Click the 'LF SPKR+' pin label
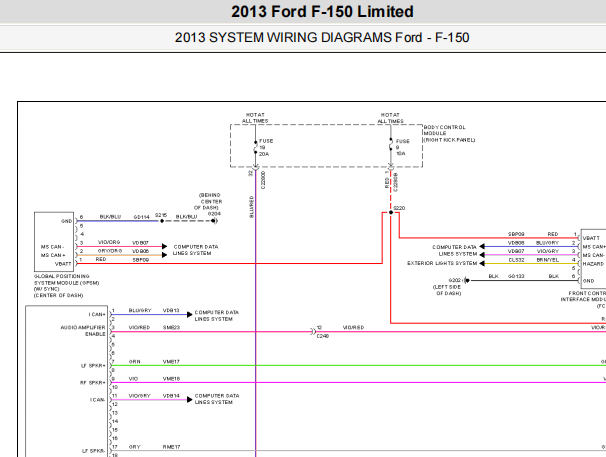This screenshot has height=457, width=606. click(x=93, y=366)
